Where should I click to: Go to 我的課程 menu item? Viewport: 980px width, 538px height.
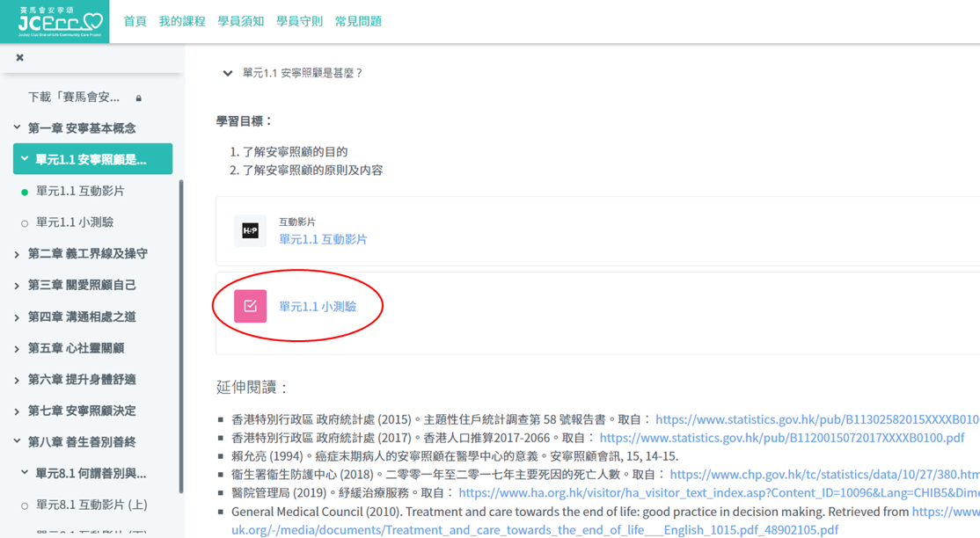pyautogui.click(x=182, y=21)
